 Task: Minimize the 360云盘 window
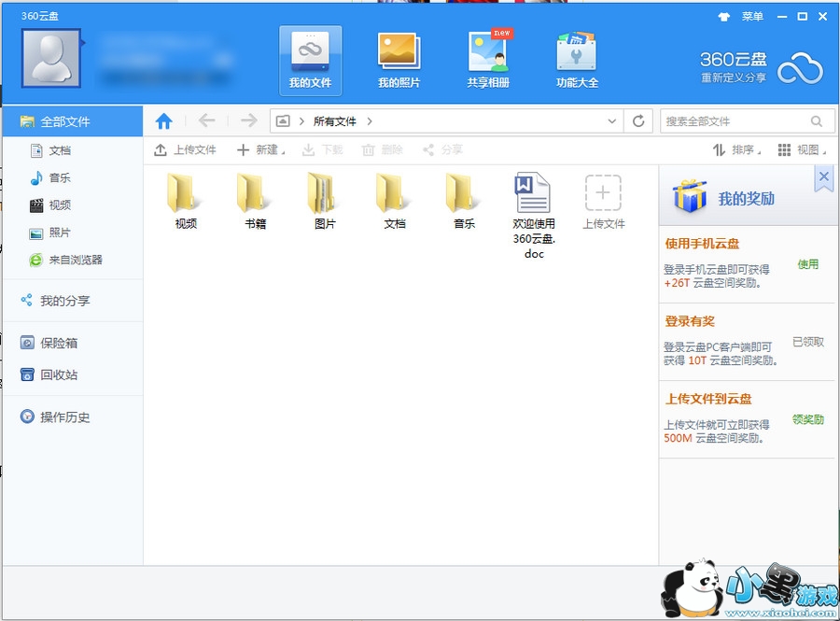782,17
